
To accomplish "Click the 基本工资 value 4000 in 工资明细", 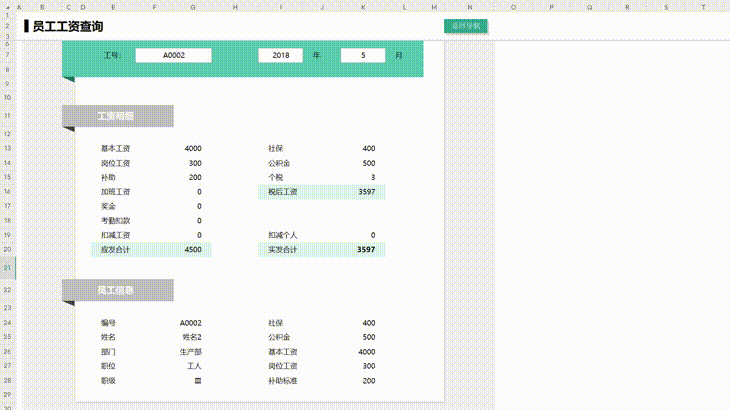I will tap(193, 149).
